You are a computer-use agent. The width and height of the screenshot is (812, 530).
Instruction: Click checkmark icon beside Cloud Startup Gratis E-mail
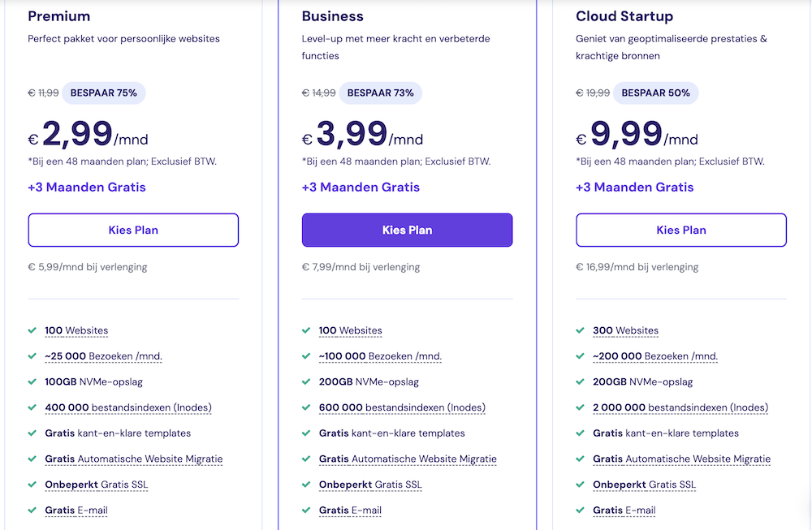581,511
